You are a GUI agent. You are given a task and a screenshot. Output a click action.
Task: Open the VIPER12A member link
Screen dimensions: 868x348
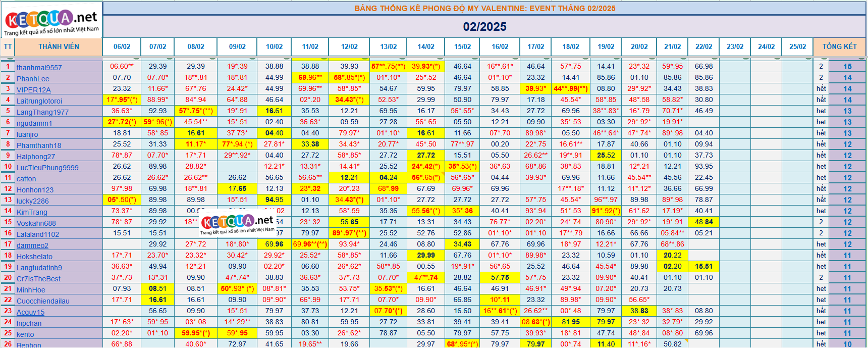(x=34, y=90)
